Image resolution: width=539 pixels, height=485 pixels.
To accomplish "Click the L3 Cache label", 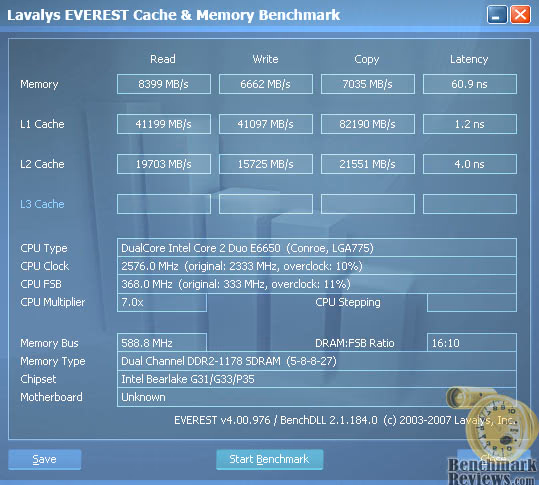I will tap(42, 204).
